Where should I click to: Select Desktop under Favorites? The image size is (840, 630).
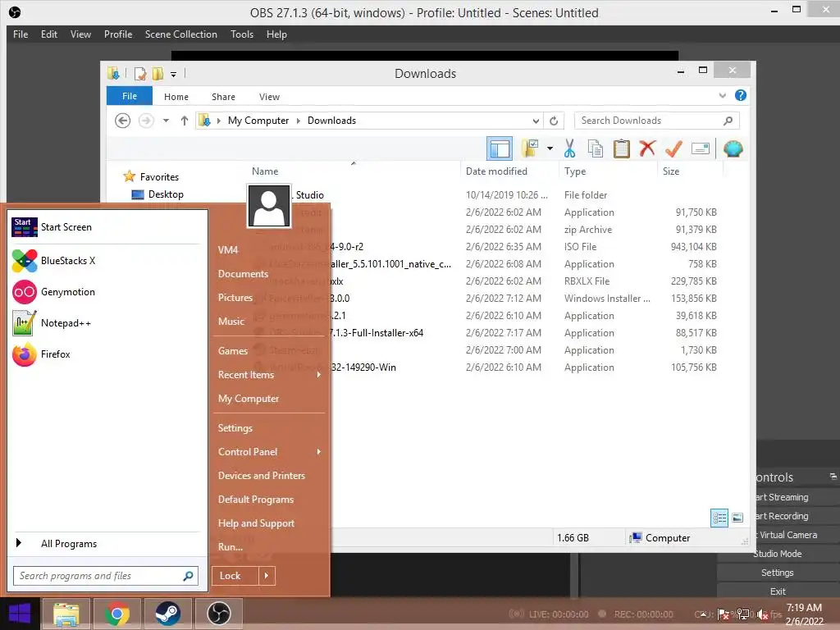(x=158, y=194)
